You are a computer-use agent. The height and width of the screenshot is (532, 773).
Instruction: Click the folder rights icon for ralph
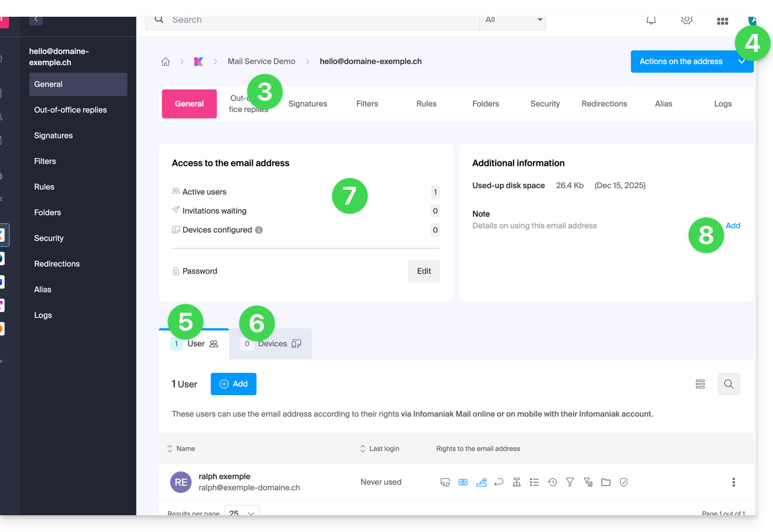pyautogui.click(x=606, y=482)
